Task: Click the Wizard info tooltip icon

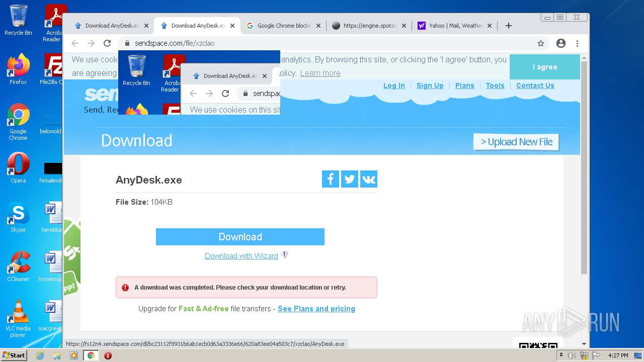Action: coord(284,254)
